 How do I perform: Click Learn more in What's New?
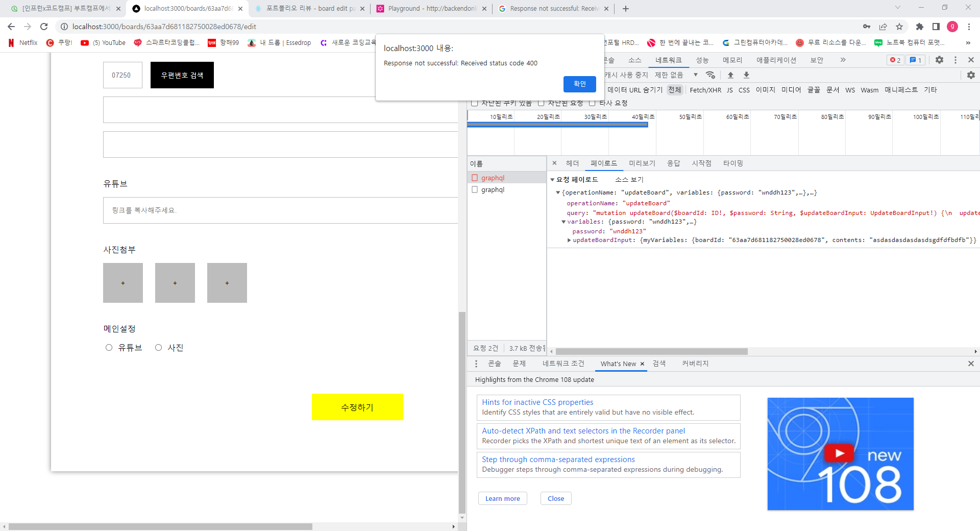503,498
